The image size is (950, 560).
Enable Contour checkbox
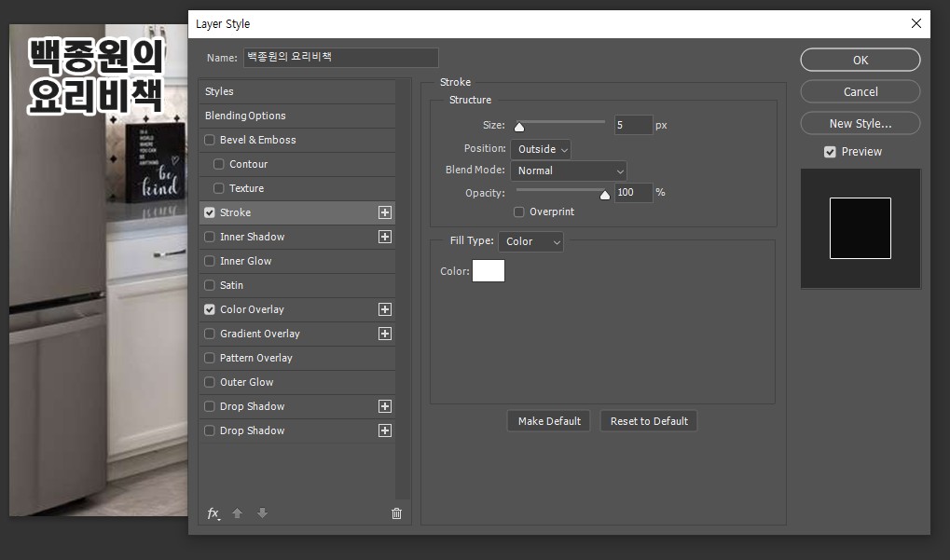click(x=219, y=164)
